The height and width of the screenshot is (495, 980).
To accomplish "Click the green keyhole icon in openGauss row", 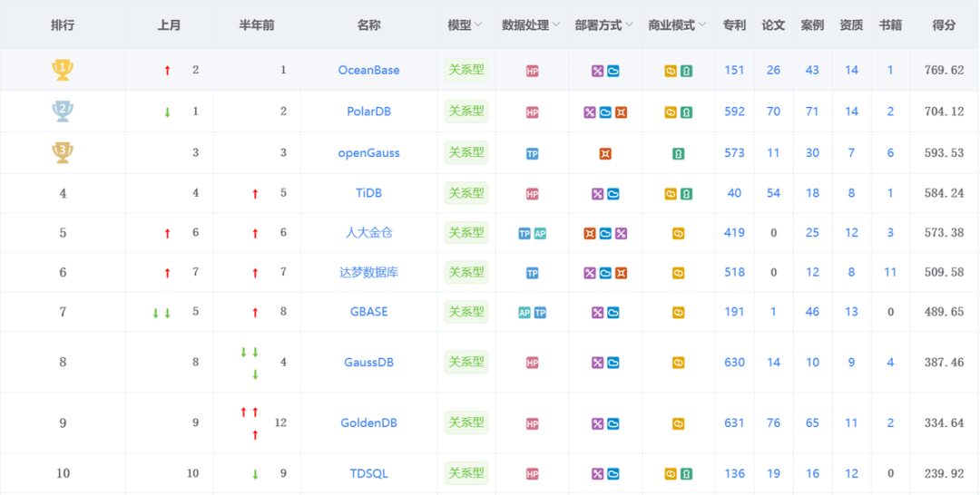I will 678,153.
